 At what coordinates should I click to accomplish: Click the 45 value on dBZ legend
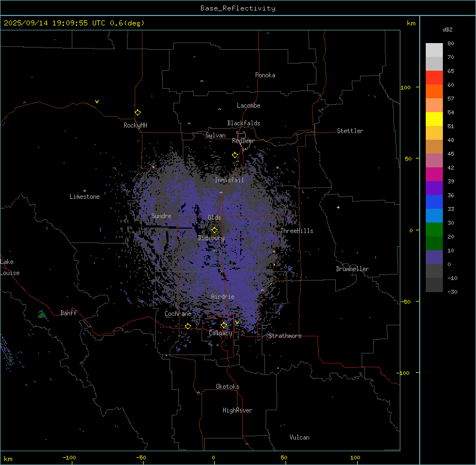pyautogui.click(x=451, y=154)
